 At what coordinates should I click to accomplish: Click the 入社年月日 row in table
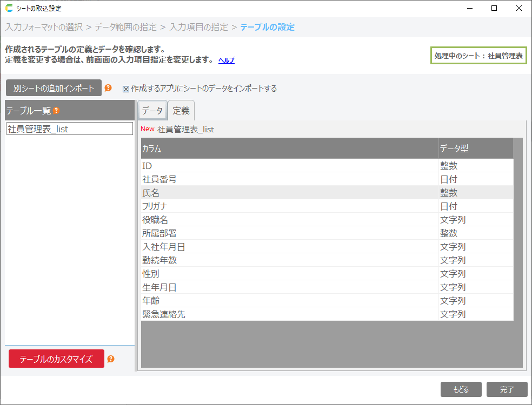tap(289, 247)
